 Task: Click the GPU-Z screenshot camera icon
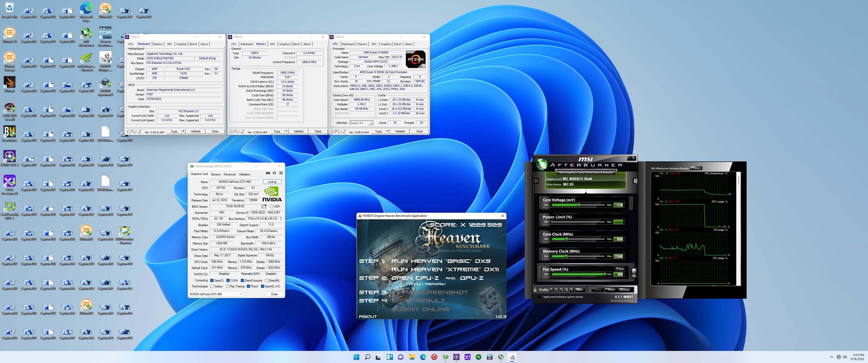tap(268, 173)
